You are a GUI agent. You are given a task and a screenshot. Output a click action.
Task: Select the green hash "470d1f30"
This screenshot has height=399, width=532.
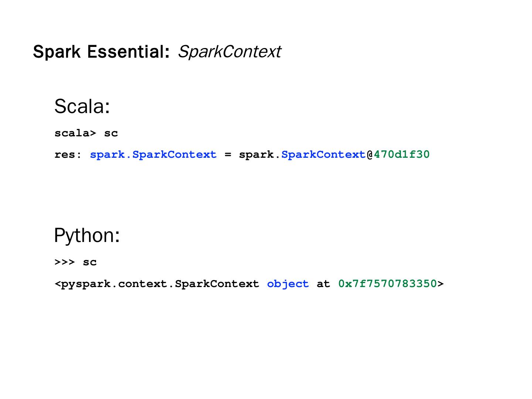coord(402,154)
